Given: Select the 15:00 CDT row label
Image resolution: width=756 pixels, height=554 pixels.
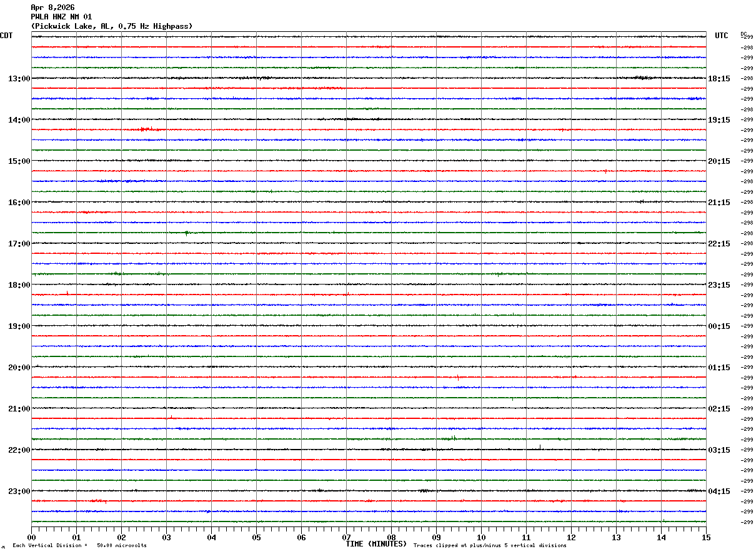Looking at the screenshot, I should click(x=19, y=161).
